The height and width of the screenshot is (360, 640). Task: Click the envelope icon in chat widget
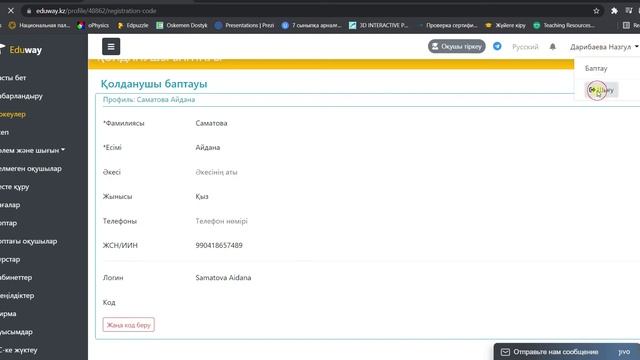click(x=505, y=352)
